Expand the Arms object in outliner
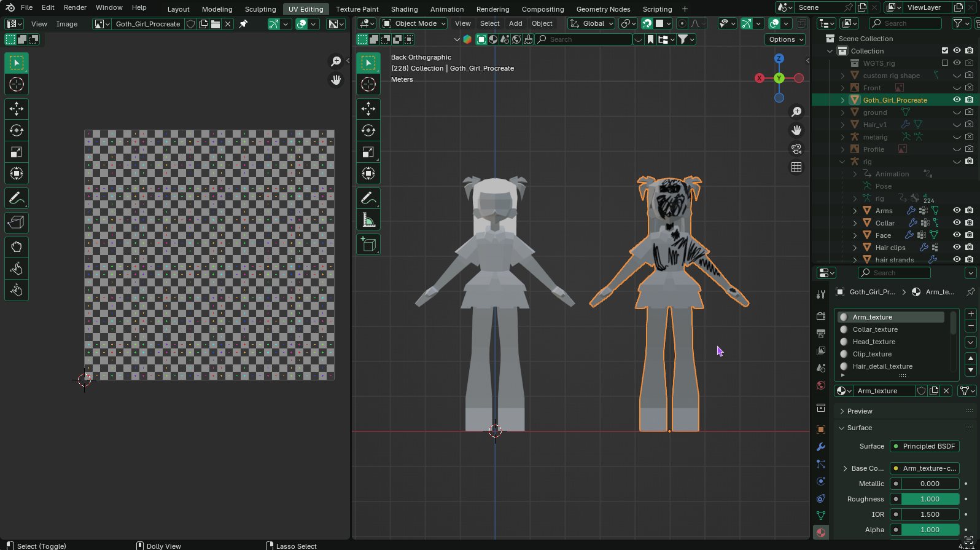The height and width of the screenshot is (550, 980). click(855, 210)
